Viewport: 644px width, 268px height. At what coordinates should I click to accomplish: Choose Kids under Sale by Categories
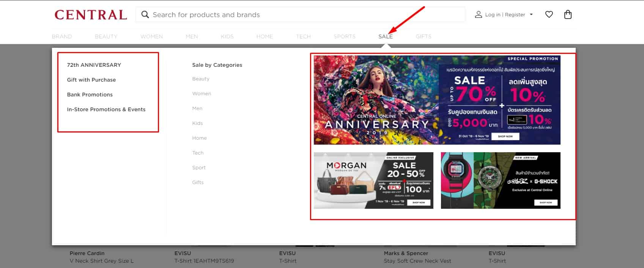[197, 123]
